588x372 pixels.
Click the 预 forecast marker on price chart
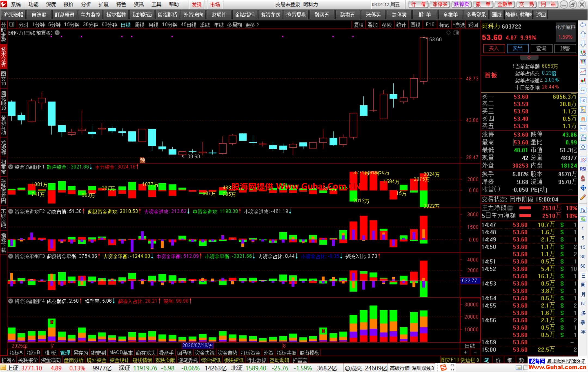pyautogui.click(x=142, y=160)
